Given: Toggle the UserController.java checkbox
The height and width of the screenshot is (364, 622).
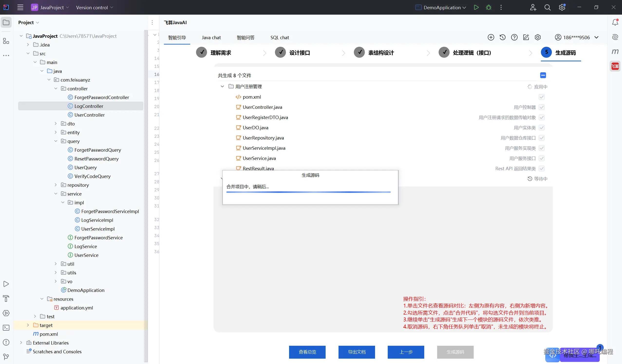Looking at the screenshot, I should pos(542,107).
